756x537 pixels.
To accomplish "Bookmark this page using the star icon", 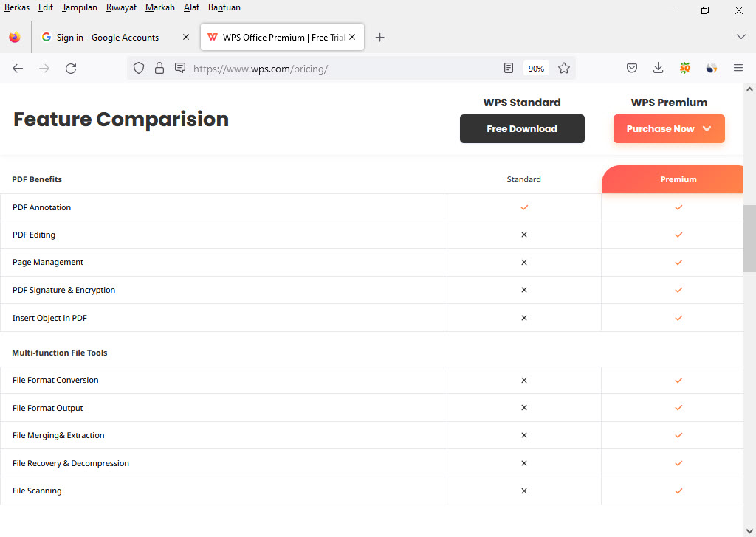I will (x=564, y=68).
